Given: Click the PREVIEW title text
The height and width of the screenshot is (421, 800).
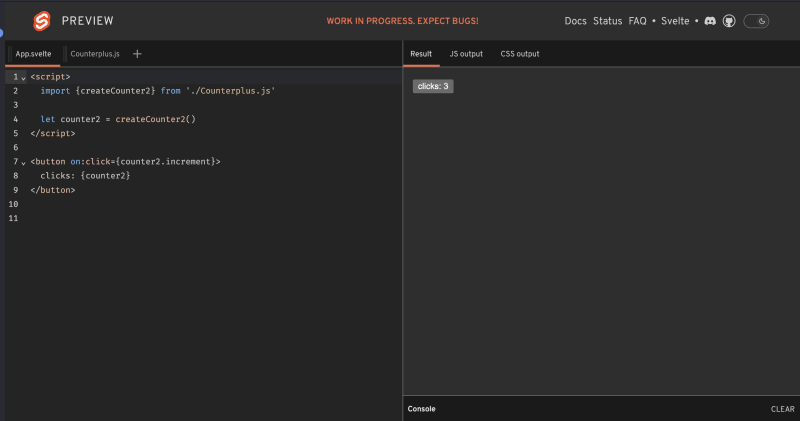Looking at the screenshot, I should coord(88,21).
